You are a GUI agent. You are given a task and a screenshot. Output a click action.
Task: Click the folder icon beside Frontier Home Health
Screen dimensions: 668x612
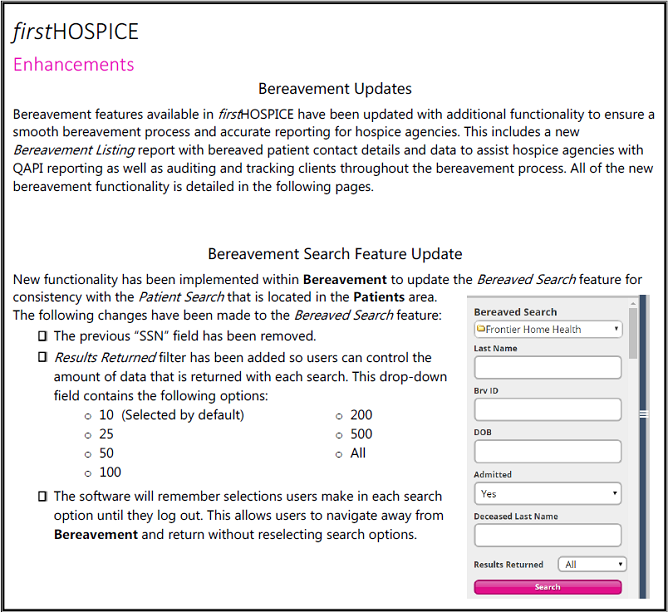click(481, 329)
